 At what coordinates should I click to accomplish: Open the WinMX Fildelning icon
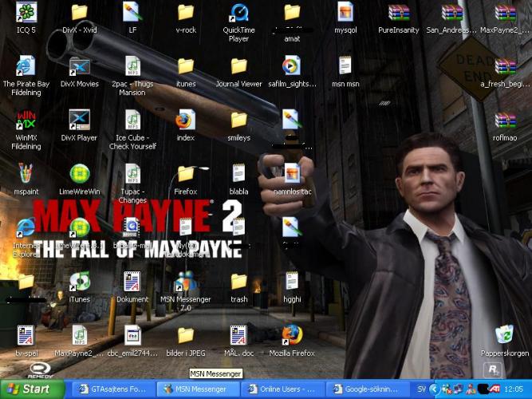(26, 120)
